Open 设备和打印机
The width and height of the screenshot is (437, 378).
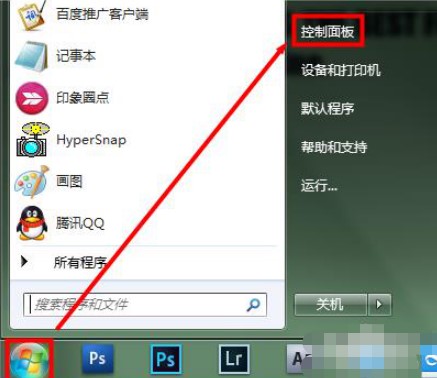click(x=341, y=70)
